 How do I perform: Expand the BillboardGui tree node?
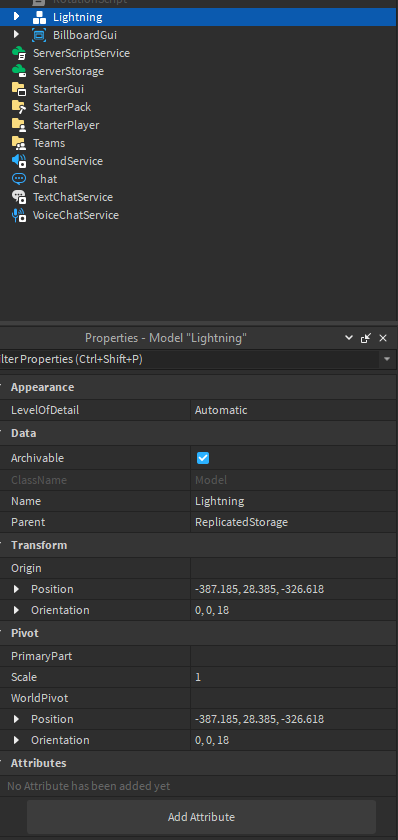(16, 35)
